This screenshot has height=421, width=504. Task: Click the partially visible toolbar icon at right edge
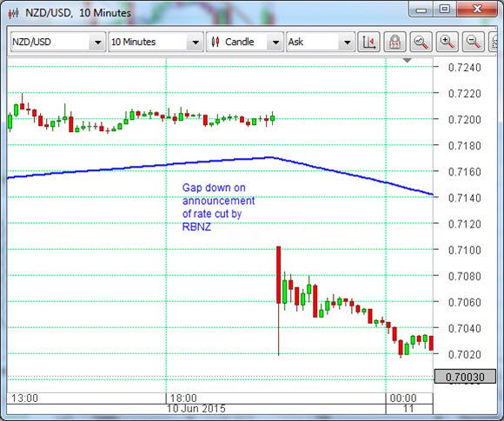coord(494,42)
